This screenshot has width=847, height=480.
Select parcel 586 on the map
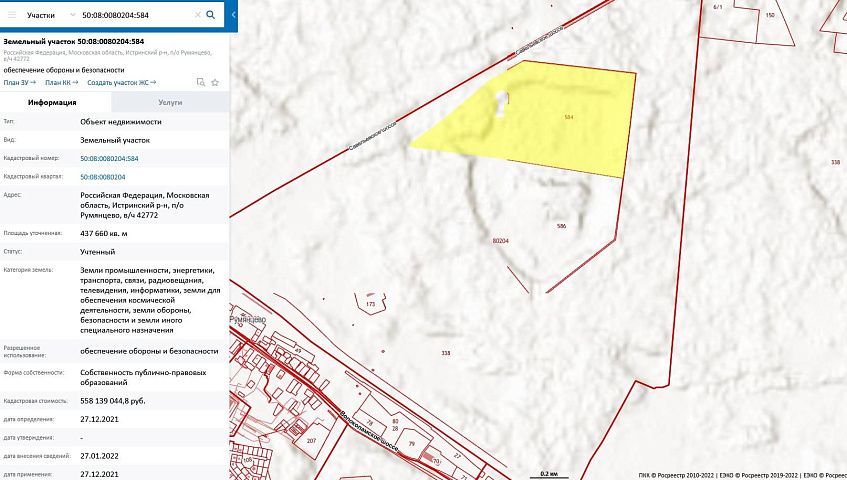click(560, 227)
